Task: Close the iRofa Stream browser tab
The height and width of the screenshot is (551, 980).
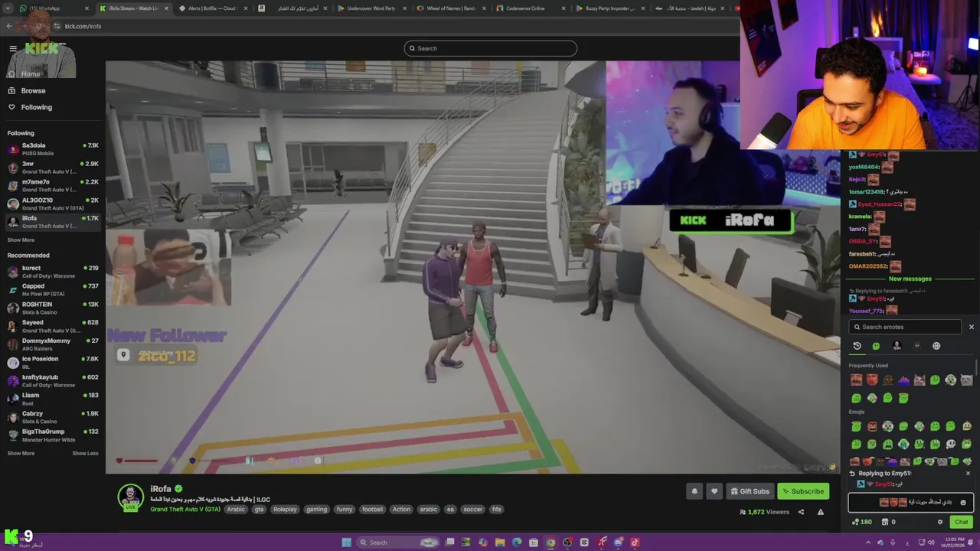Action: tap(166, 8)
